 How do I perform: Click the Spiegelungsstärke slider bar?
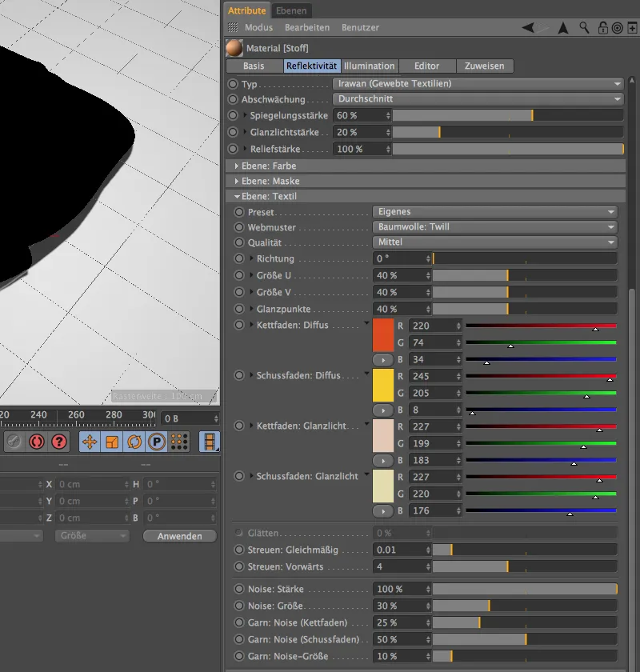(x=507, y=115)
